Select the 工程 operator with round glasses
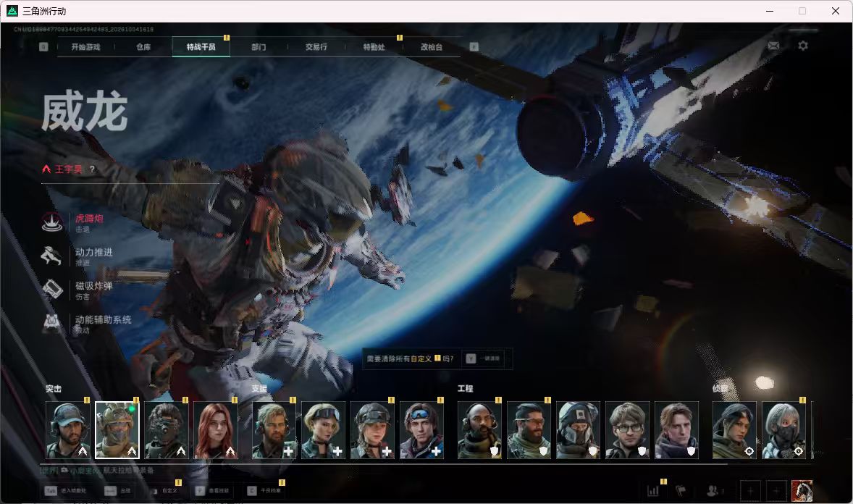The height and width of the screenshot is (504, 853). tap(627, 430)
